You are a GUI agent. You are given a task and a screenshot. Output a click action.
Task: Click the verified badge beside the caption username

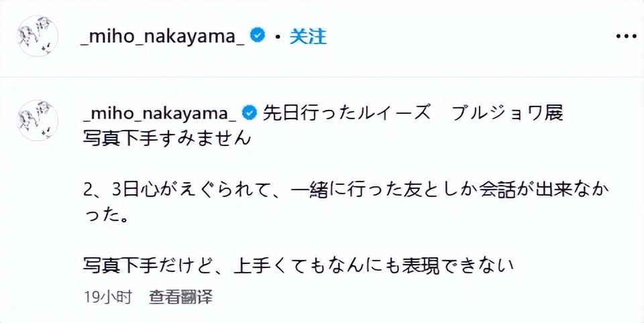pyautogui.click(x=249, y=112)
